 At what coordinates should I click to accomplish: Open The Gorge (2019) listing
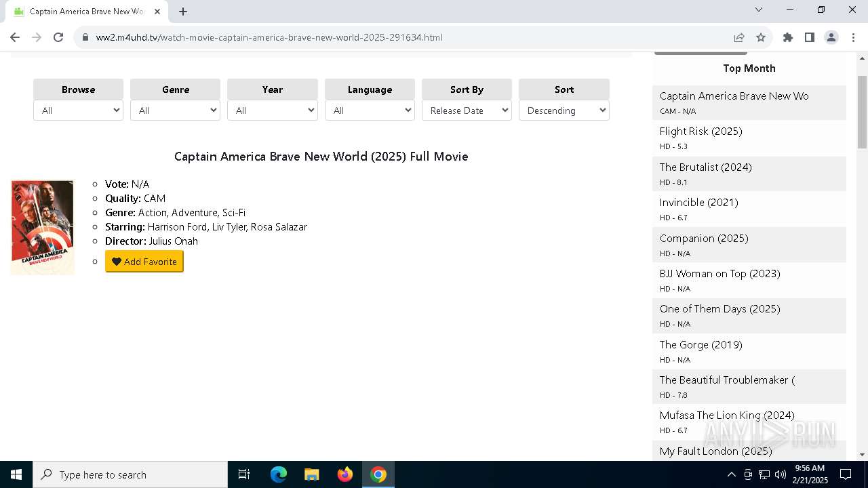(749, 351)
